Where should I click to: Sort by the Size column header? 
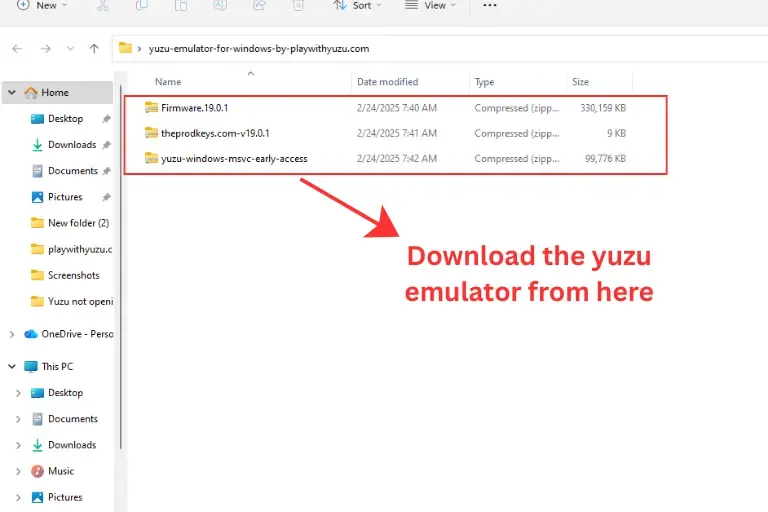pos(580,82)
